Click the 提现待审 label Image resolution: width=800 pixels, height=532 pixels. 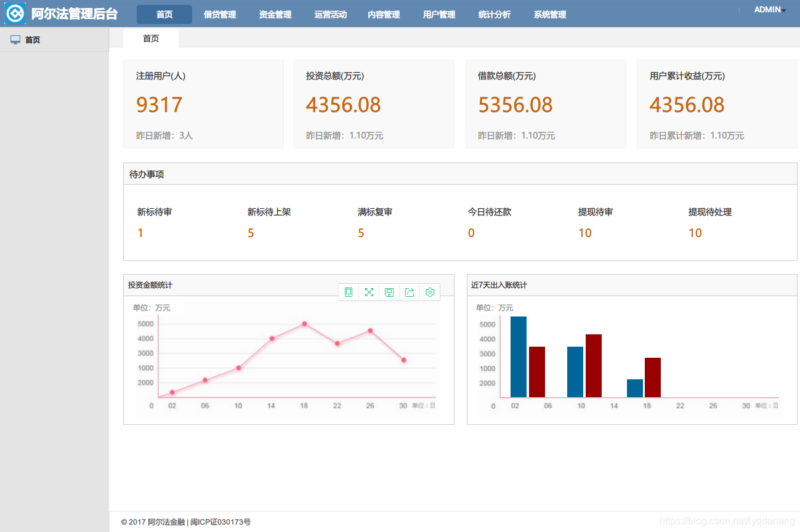[596, 212]
